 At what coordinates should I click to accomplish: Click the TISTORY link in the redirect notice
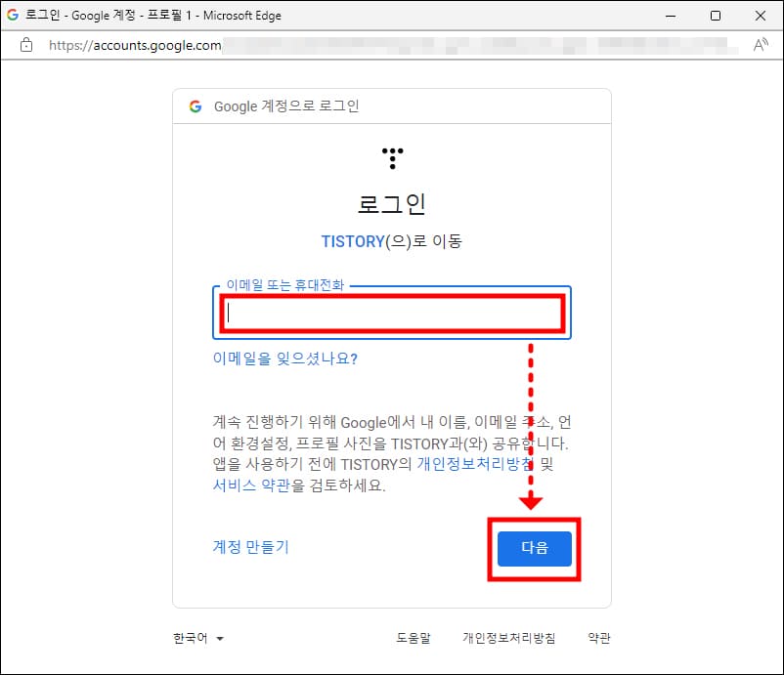[x=352, y=241]
